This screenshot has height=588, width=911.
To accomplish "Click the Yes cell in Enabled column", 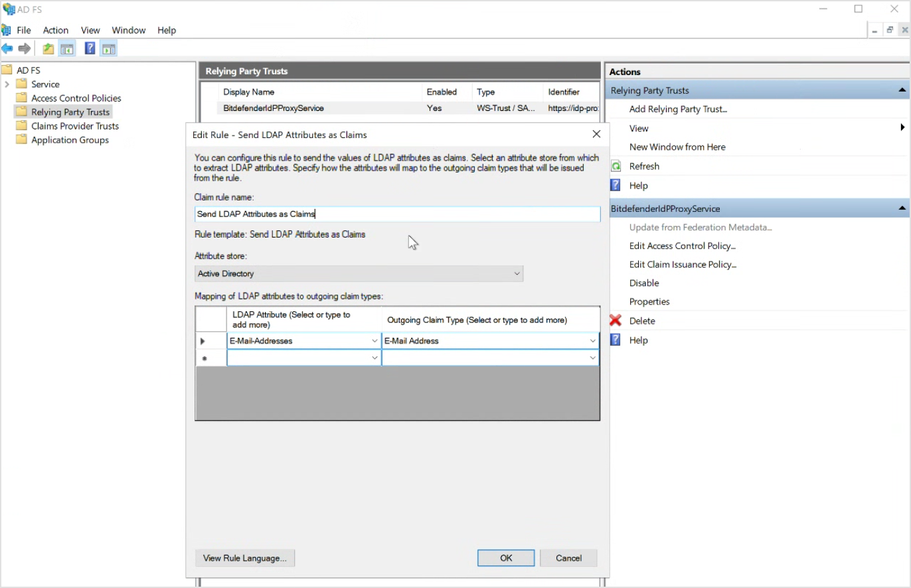I will tap(434, 108).
